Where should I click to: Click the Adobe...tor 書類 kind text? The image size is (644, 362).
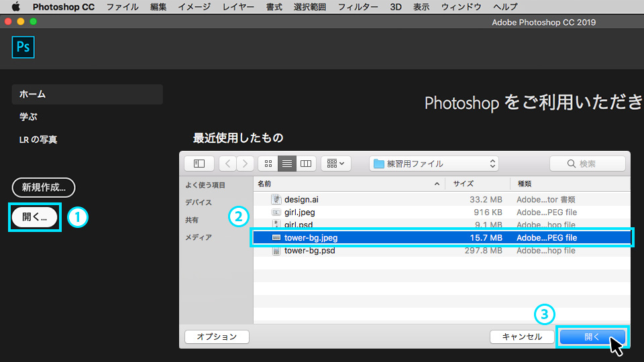coord(546,200)
